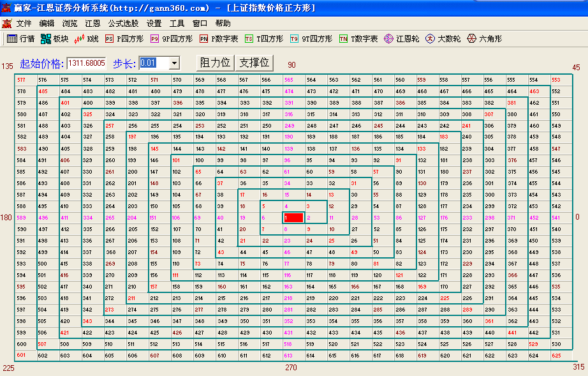Open the 六角形 hexagon chart tool
Screen dimensions: 588x376
(x=484, y=39)
